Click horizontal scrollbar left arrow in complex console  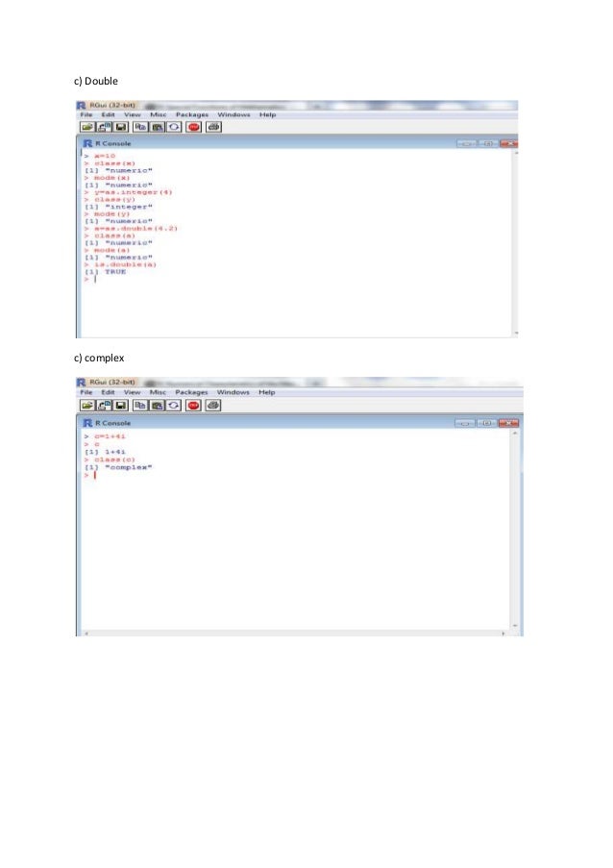pos(86,632)
